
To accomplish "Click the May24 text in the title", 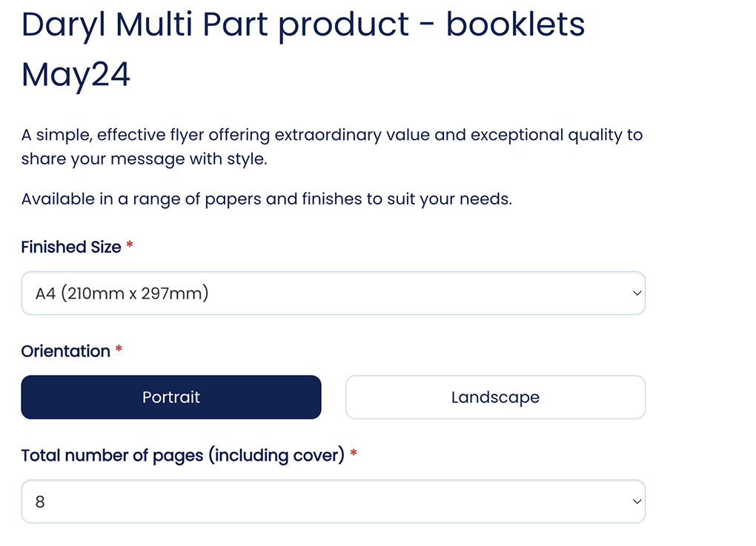I will 76,75.
